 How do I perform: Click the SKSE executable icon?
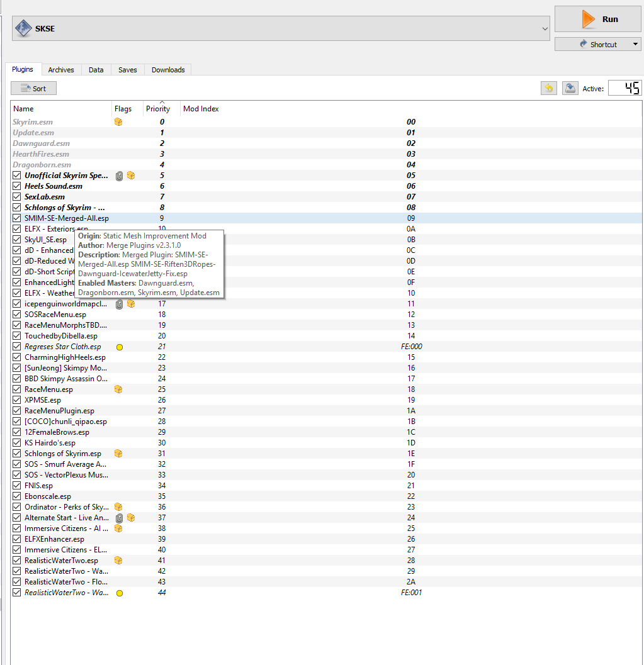pos(23,28)
